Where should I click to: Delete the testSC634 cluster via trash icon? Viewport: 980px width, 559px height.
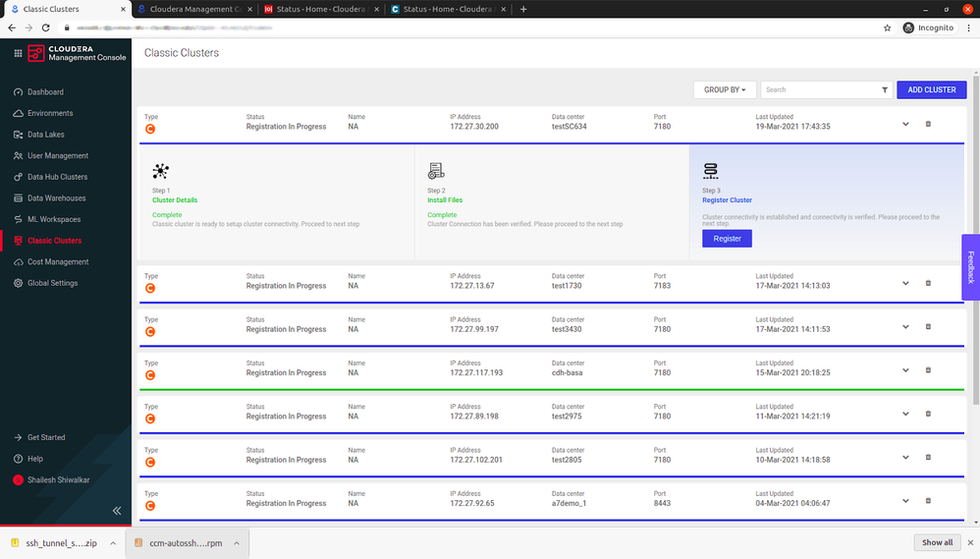point(928,124)
